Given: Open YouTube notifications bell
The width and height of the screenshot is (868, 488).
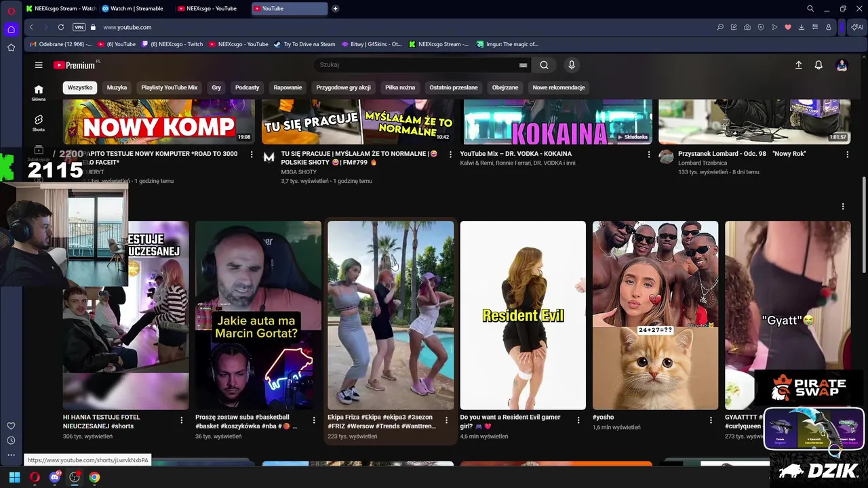Looking at the screenshot, I should (x=818, y=65).
